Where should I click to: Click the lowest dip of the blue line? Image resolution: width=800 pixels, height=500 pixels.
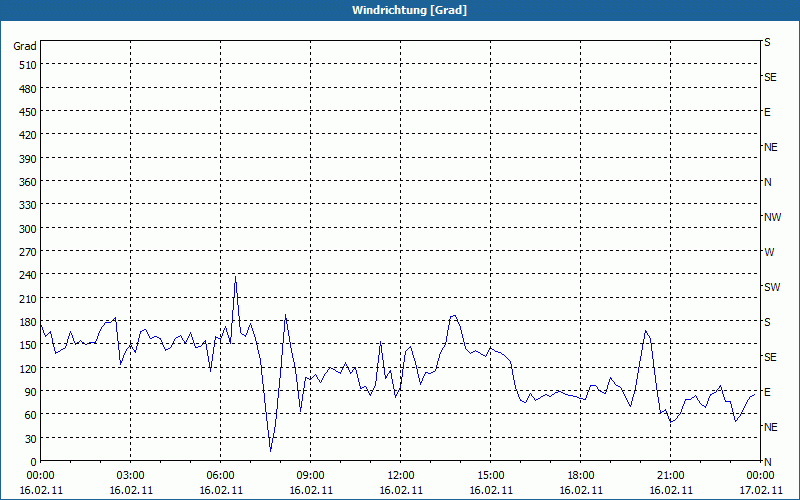pyautogui.click(x=270, y=451)
